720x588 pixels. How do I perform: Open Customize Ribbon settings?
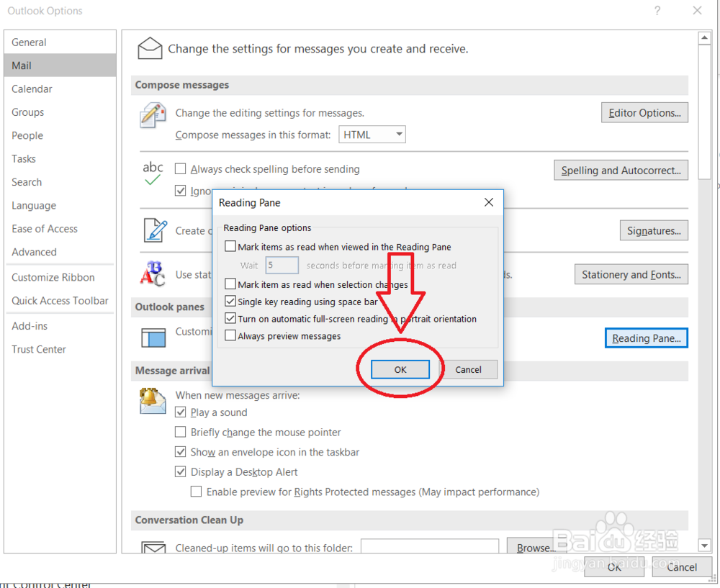point(60,277)
